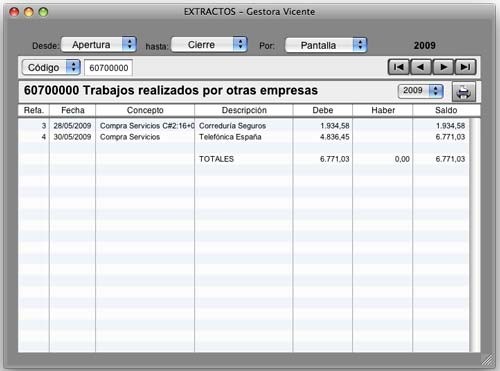
Task: Zoom the EXTRACTOS window with green button
Action: (x=43, y=12)
